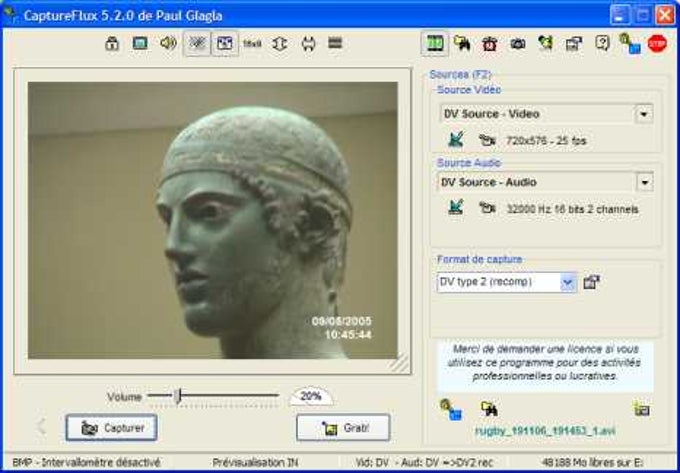The height and width of the screenshot is (473, 680).
Task: Toggle the deinterlace mesh toolbar button
Action: coord(197,43)
